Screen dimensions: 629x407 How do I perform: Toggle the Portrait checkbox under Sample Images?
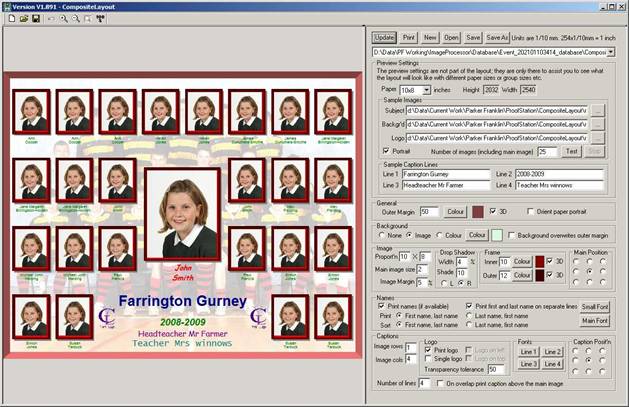point(388,151)
